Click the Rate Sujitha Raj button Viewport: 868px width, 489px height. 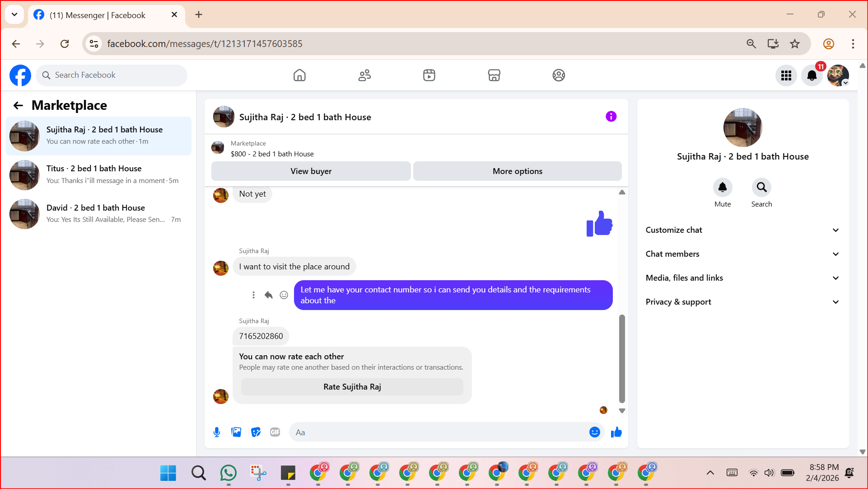point(352,387)
